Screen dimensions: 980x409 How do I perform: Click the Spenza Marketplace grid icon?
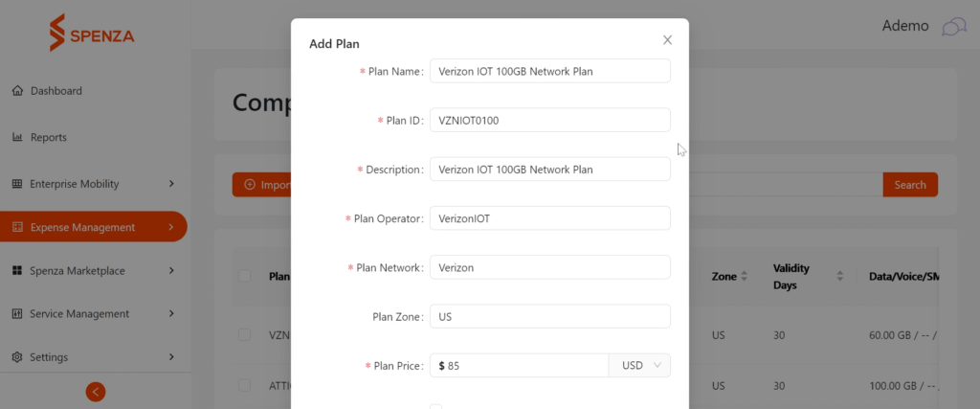click(x=17, y=271)
